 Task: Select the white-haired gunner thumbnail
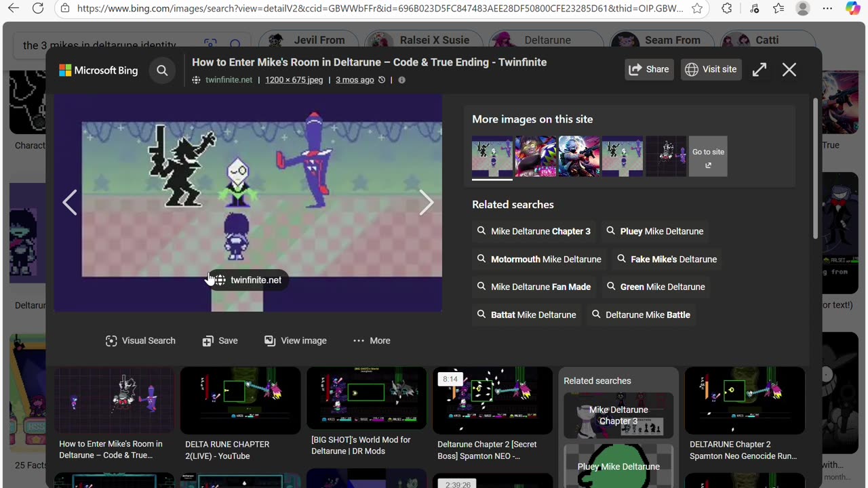pyautogui.click(x=579, y=157)
